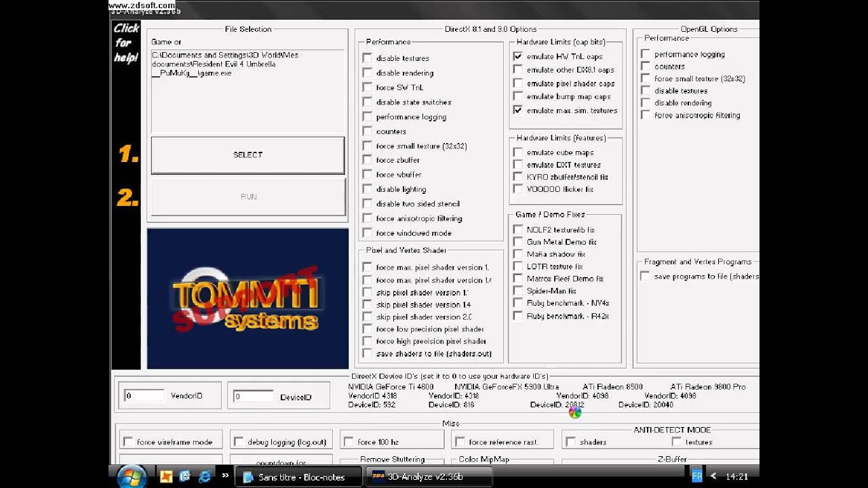Enable 'emulate pixel shader caps'
The height and width of the screenshot is (488, 868).
[x=518, y=83]
